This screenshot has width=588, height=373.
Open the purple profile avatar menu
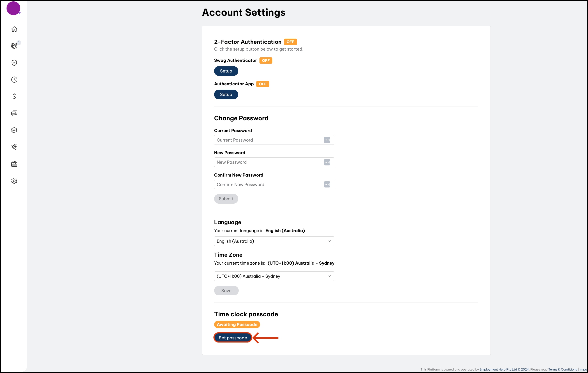[13, 8]
